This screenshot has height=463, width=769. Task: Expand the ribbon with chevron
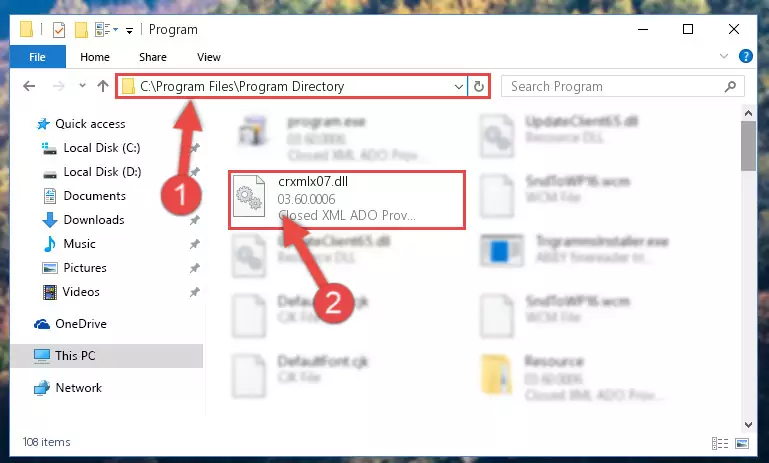point(724,56)
